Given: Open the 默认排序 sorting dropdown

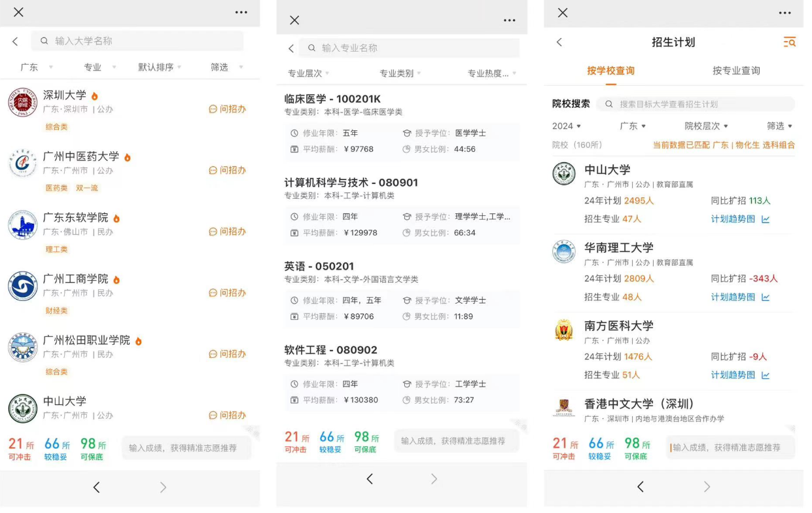Looking at the screenshot, I should [x=160, y=67].
